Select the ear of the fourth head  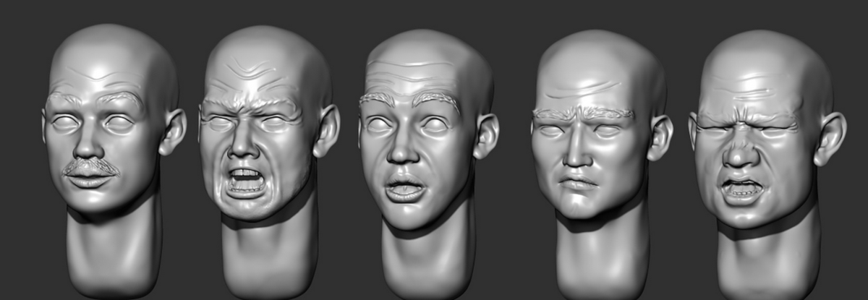pyautogui.click(x=660, y=137)
